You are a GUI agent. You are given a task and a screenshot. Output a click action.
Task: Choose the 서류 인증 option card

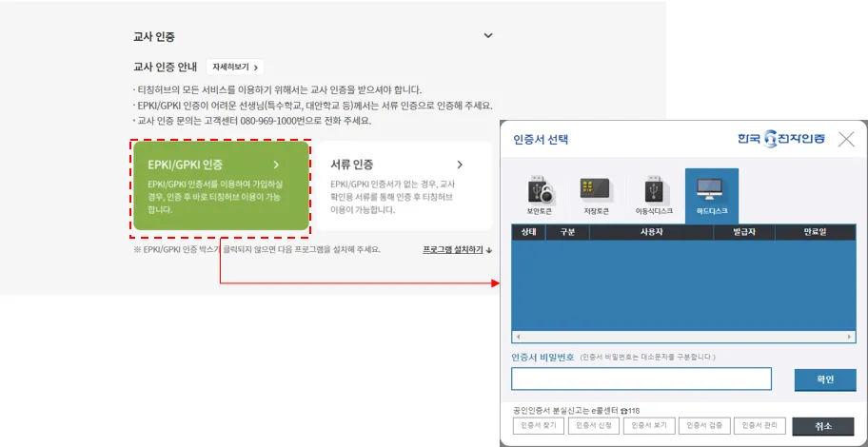pyautogui.click(x=404, y=186)
